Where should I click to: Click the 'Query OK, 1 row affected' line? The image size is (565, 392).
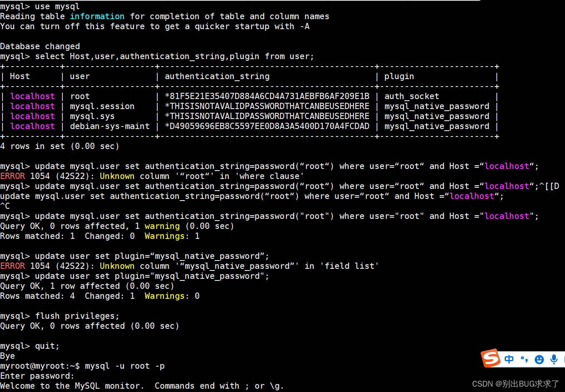point(87,286)
